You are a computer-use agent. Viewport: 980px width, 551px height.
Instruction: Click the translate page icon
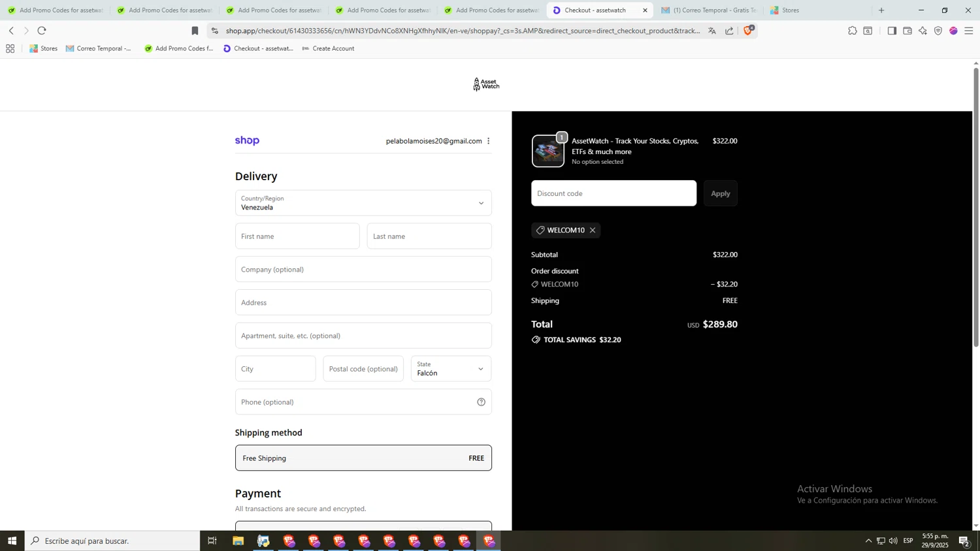pos(712,31)
